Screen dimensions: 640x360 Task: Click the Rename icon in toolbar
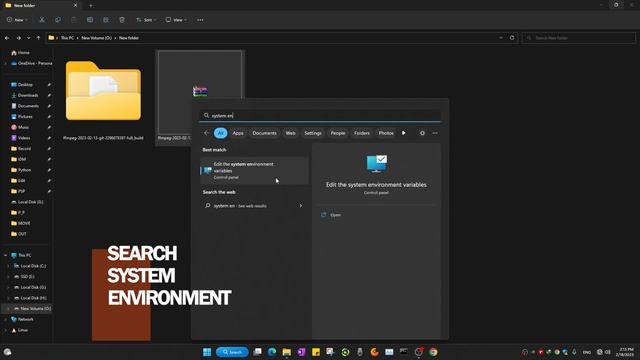click(x=90, y=20)
